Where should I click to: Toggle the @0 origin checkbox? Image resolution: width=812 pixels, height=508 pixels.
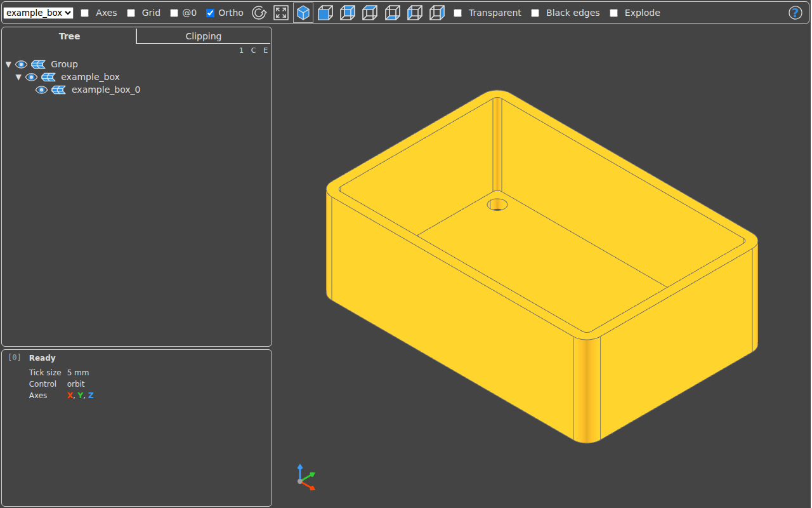174,13
